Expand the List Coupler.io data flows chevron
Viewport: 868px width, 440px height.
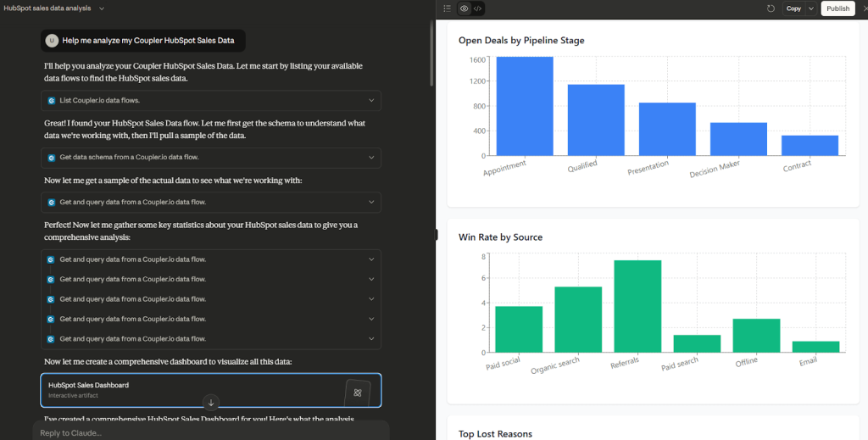pos(371,100)
